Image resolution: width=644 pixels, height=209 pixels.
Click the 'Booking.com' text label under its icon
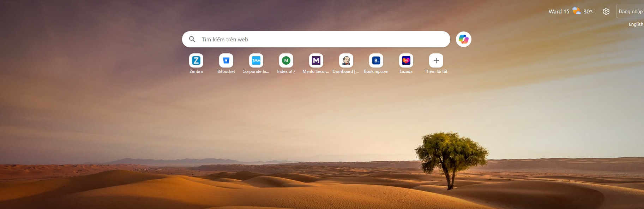[376, 71]
